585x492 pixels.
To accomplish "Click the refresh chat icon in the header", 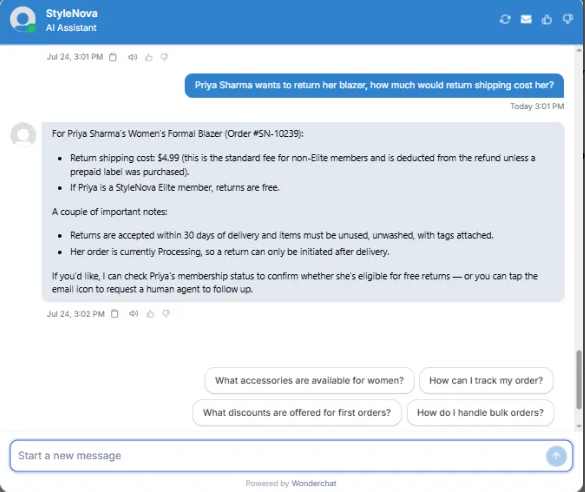I will coord(505,19).
